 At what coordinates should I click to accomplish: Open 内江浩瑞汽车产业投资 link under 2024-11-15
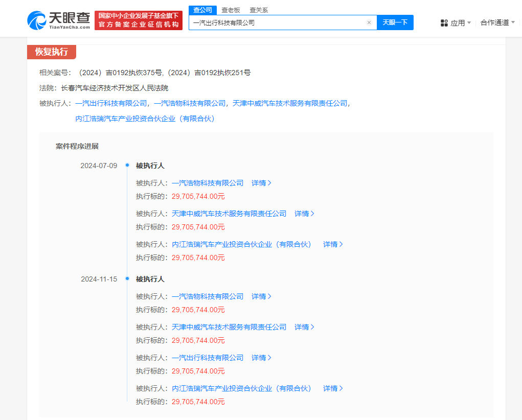point(242,388)
